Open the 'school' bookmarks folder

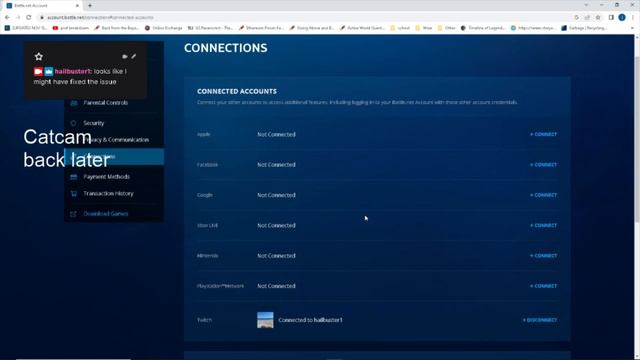pyautogui.click(x=400, y=28)
